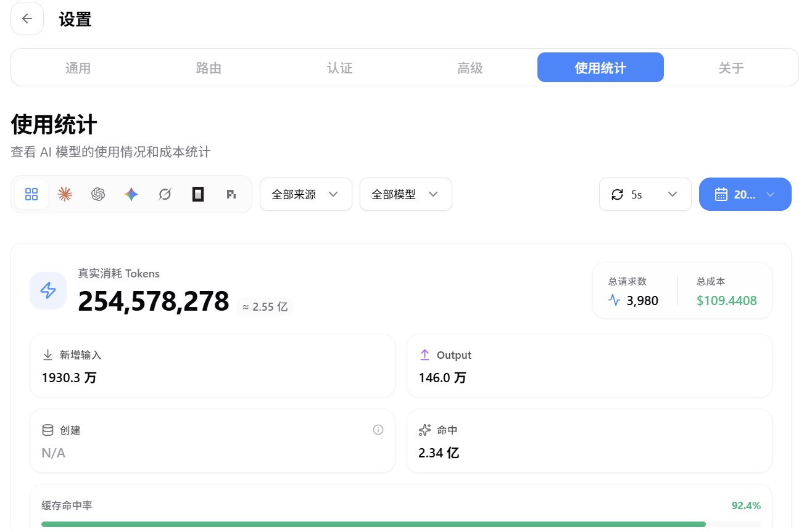
Task: Filter stats by pixelated P app icon
Action: click(x=231, y=194)
